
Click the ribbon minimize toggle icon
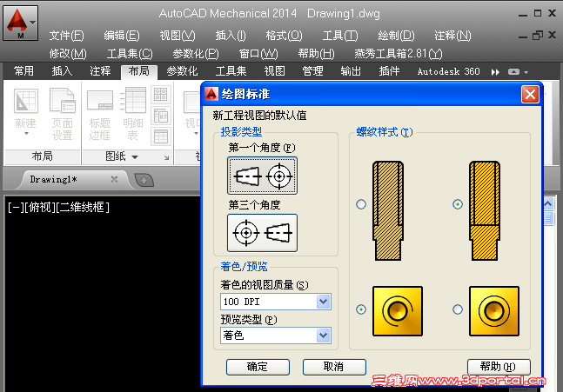513,72
